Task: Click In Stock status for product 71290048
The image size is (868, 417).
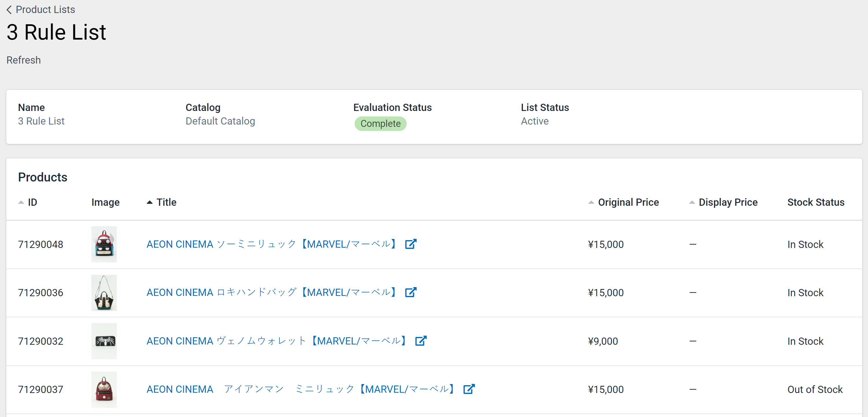Action: pos(805,244)
